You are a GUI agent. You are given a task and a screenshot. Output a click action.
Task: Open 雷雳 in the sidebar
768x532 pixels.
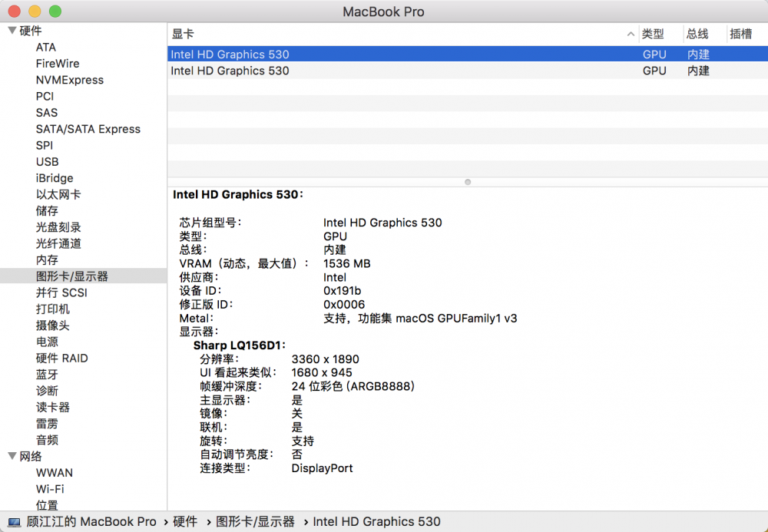click(x=47, y=424)
